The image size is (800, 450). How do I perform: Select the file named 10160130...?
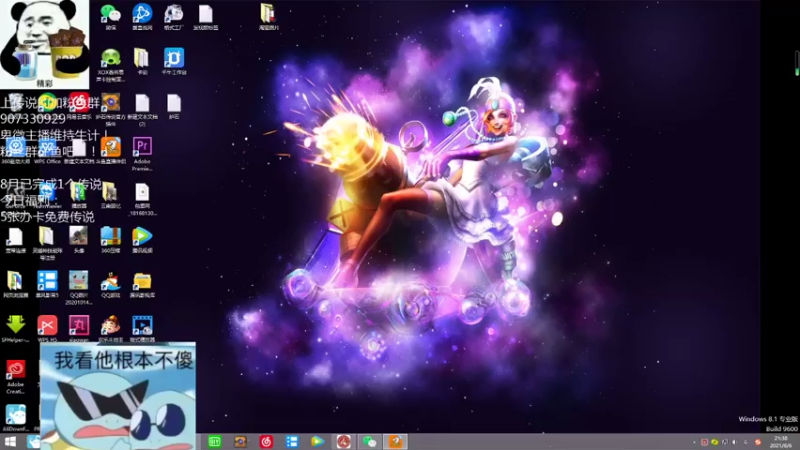142,198
